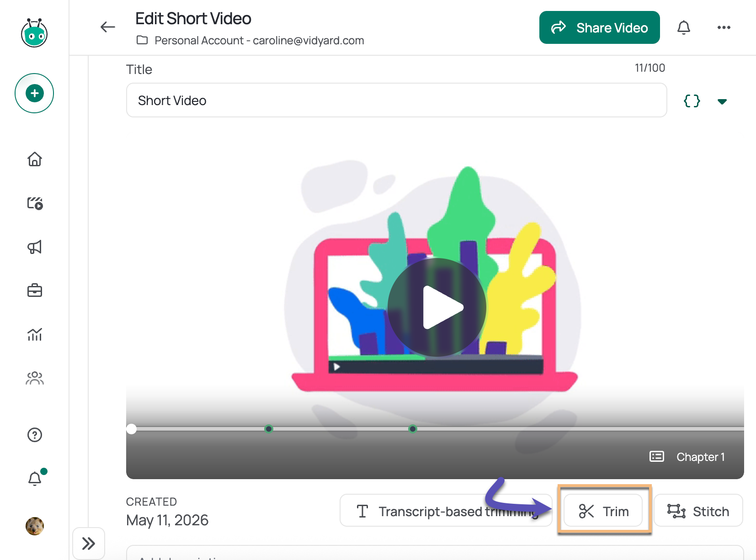Image resolution: width=756 pixels, height=560 pixels.
Task: Open the three-dot more options menu
Action: coord(724,27)
